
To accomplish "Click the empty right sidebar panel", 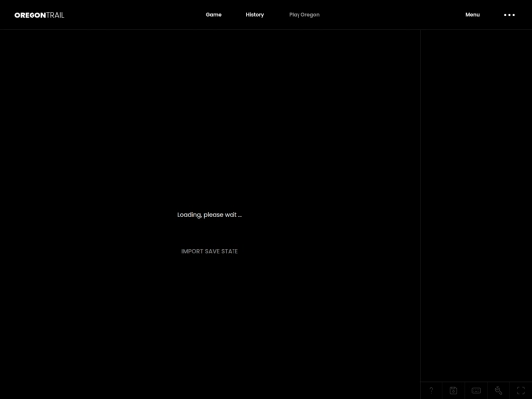I will 476,205.
